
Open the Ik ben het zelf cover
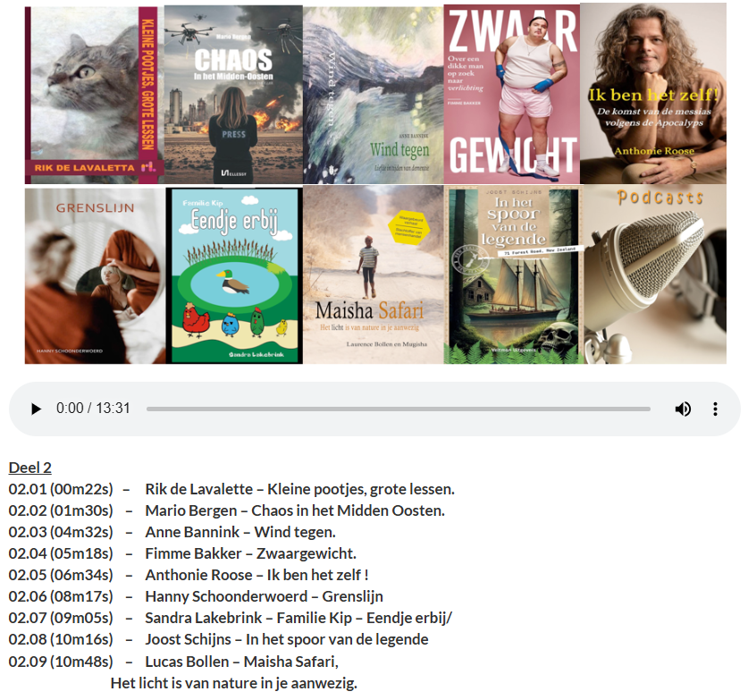[x=652, y=95]
